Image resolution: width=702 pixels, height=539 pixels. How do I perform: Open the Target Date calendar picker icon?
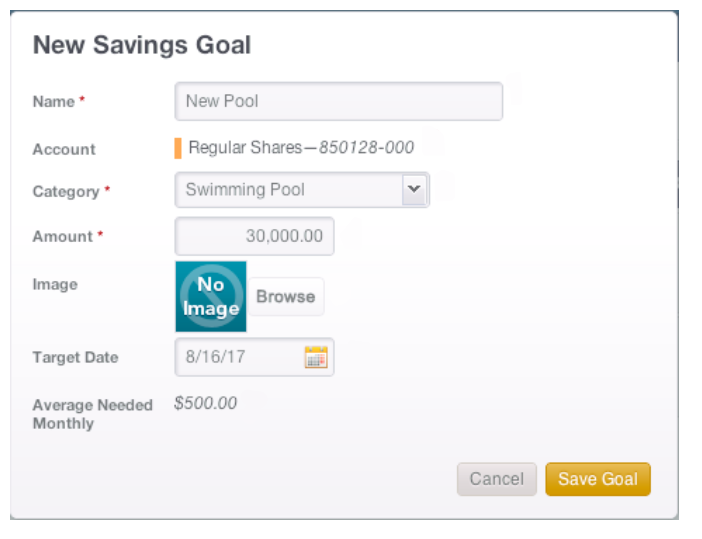click(x=316, y=357)
